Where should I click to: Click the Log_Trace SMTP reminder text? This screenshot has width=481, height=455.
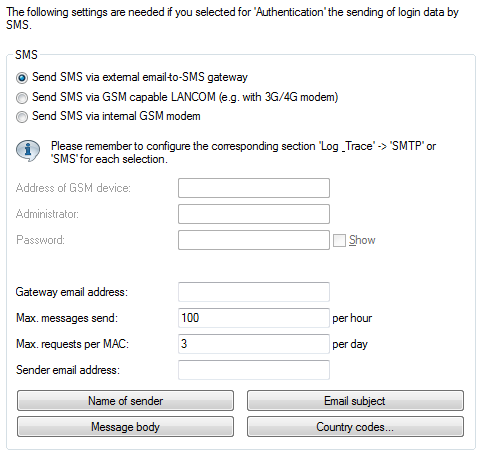click(x=243, y=153)
